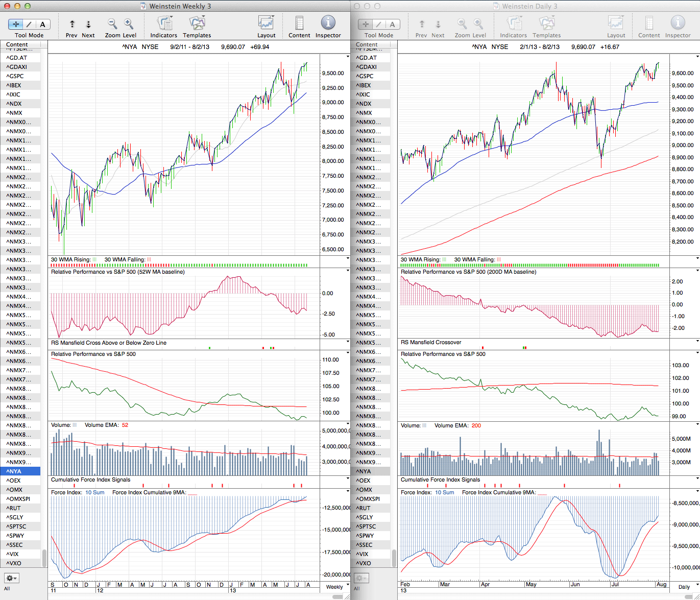Select the crosshair tool mode in Weekly window
This screenshot has width=700, height=600.
16,25
